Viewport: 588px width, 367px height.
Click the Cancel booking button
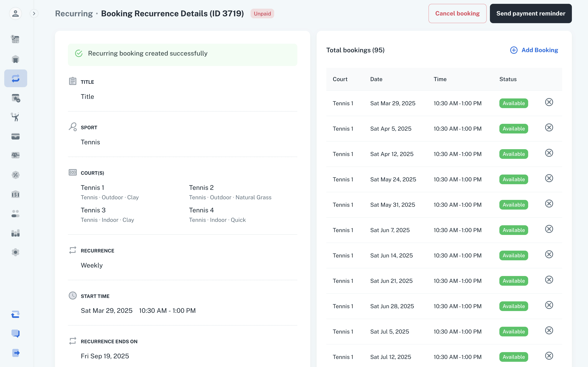457,13
